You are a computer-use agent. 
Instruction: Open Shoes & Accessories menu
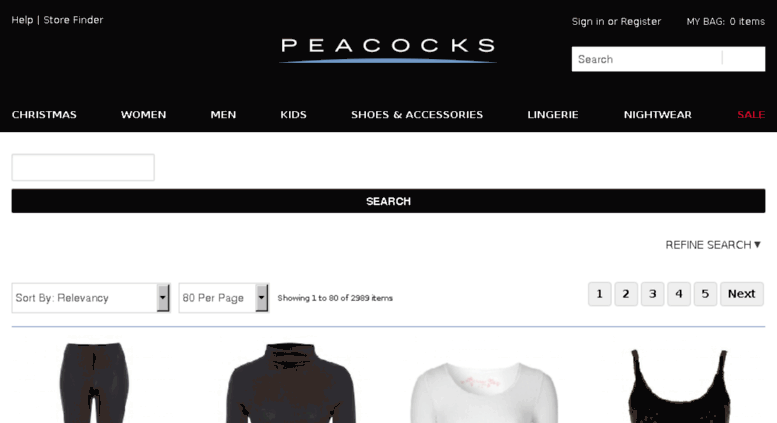point(417,114)
